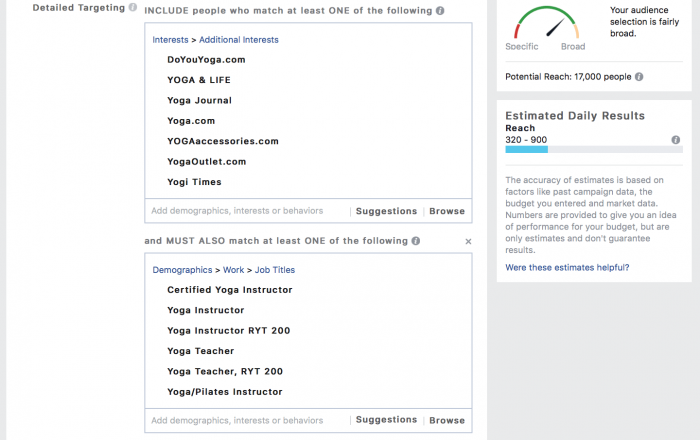Image resolution: width=700 pixels, height=440 pixels.
Task: Click the audience size gauge meter
Action: [x=545, y=23]
